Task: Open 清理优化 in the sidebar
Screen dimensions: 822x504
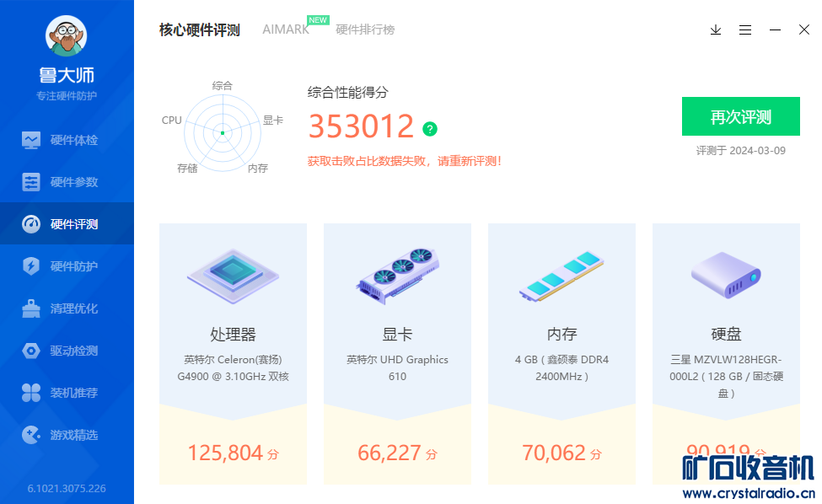Action: (67, 308)
